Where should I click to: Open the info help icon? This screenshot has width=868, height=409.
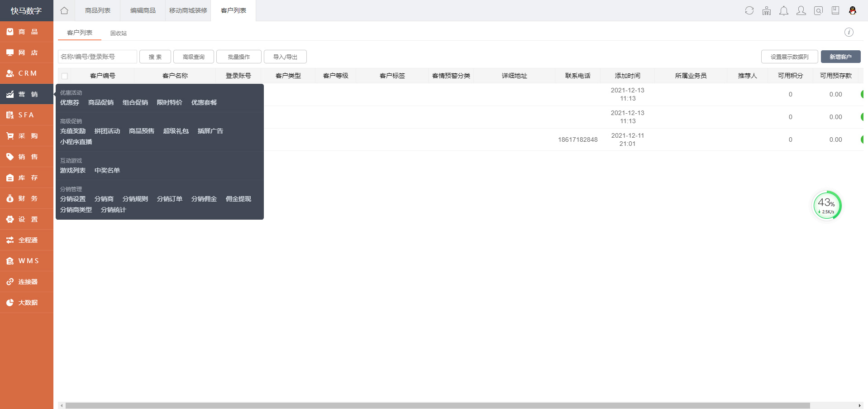pos(849,32)
